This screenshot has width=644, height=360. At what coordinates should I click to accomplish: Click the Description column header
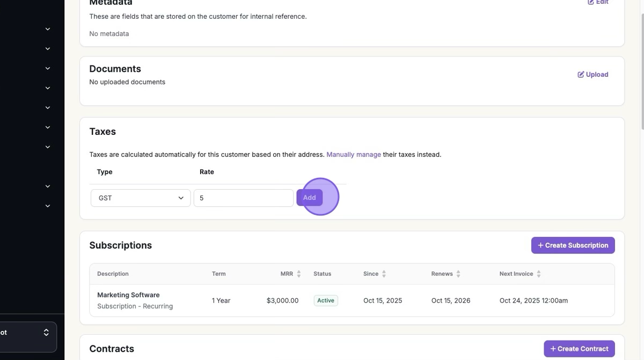(113, 274)
